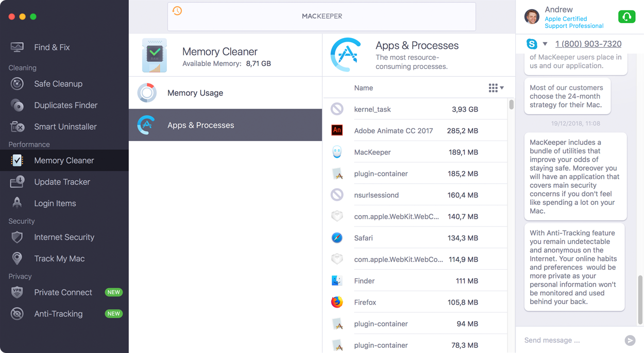Click the Firefox icon in process list
Image resolution: width=644 pixels, height=353 pixels.
[x=337, y=302]
